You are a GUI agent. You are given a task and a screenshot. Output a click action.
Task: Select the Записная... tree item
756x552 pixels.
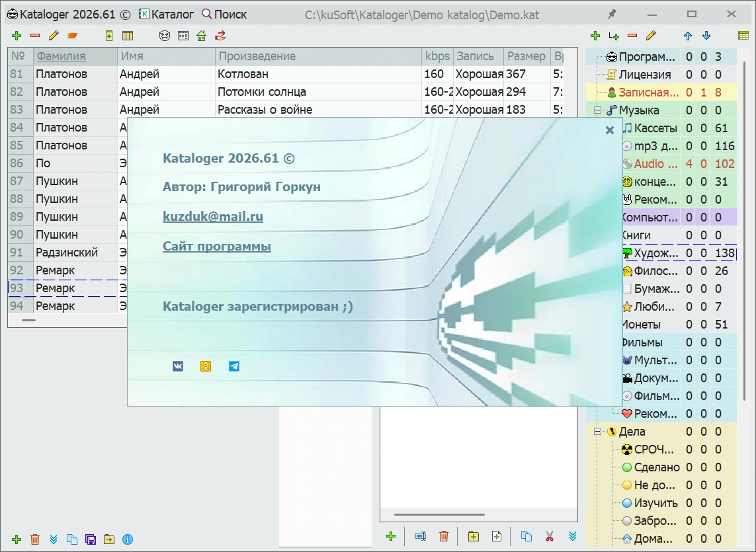648,93
